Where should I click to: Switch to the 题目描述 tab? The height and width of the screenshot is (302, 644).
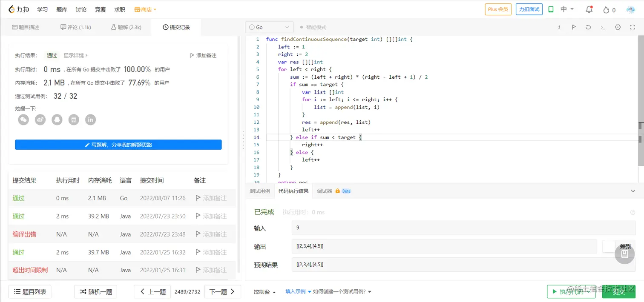26,27
